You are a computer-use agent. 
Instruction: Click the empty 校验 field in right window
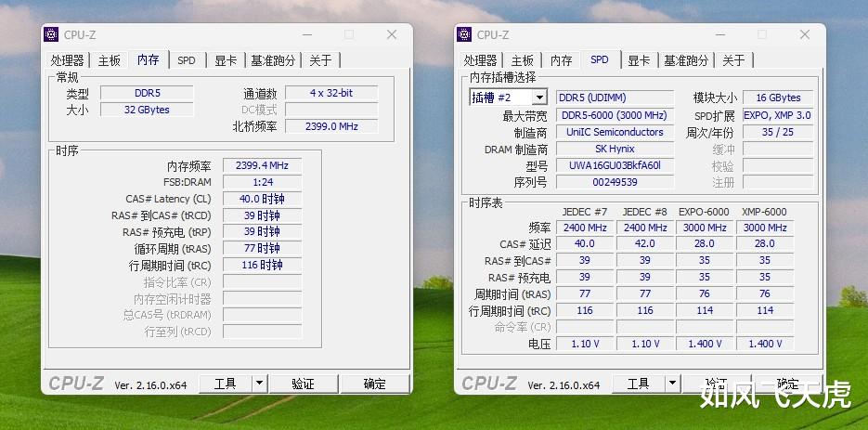778,165
